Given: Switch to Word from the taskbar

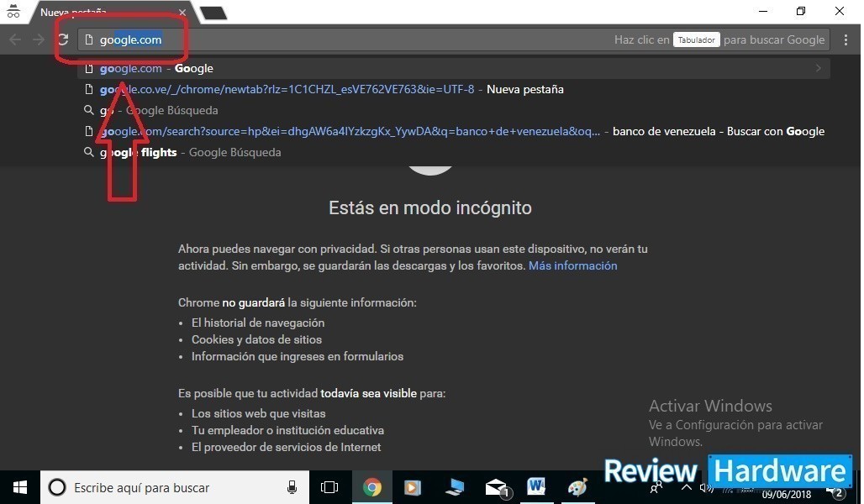Looking at the screenshot, I should [536, 486].
